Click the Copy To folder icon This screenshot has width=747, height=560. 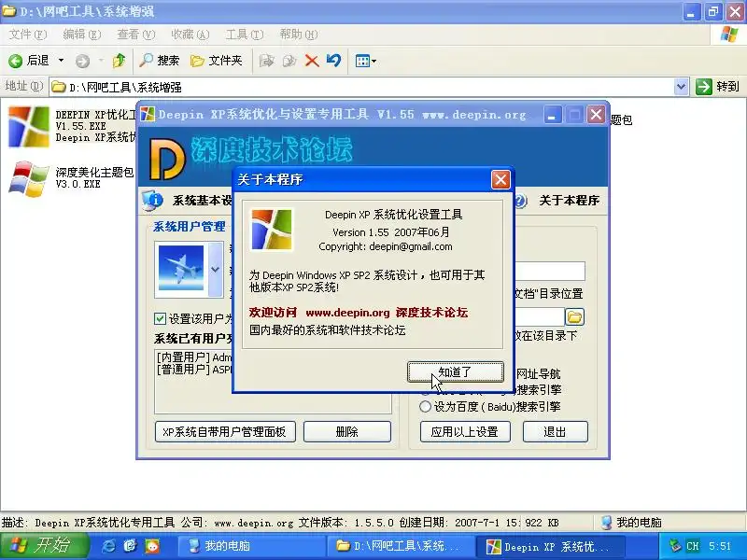pyautogui.click(x=289, y=61)
